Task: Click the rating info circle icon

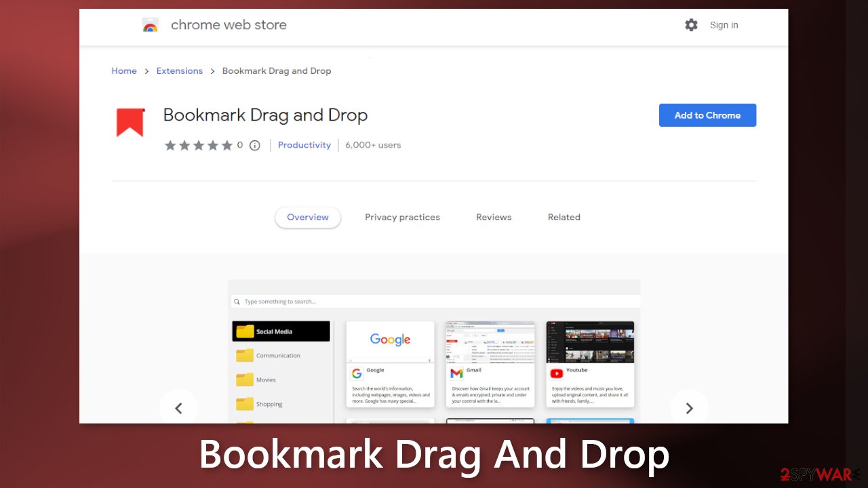Action: click(x=255, y=145)
